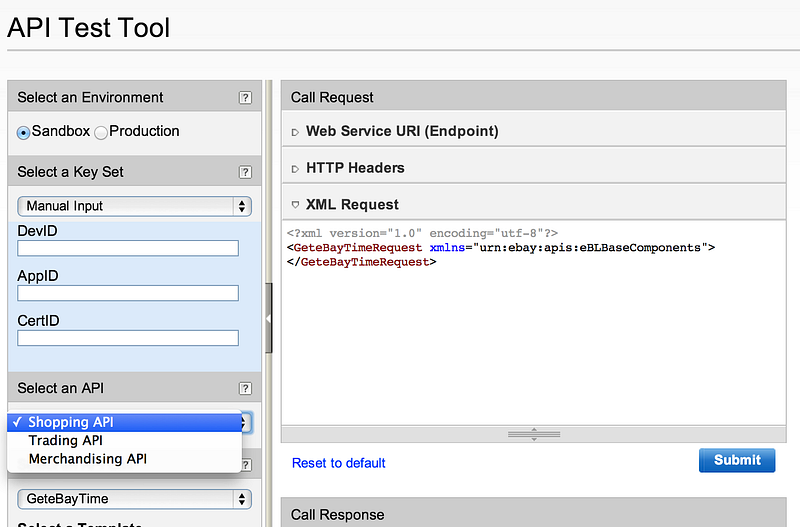Open the GeteBayTime call dropdown

pyautogui.click(x=134, y=498)
